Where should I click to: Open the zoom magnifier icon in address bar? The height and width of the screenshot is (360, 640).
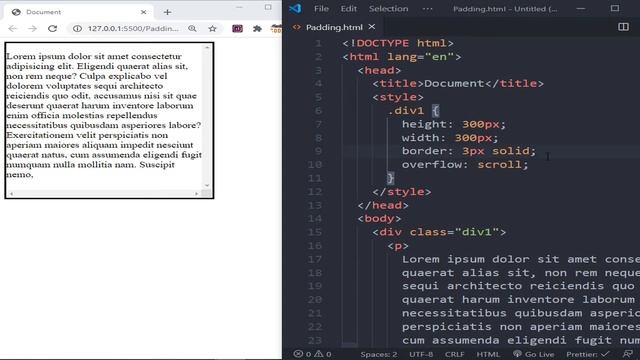192,29
